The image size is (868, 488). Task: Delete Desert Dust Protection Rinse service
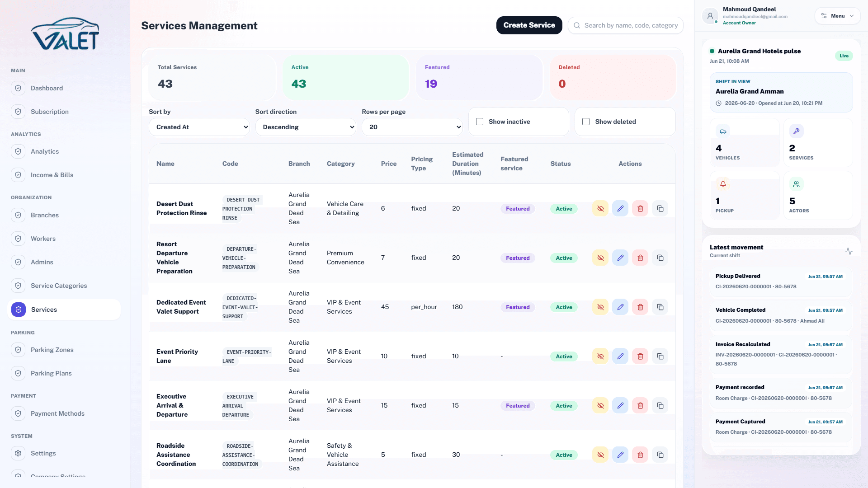(x=640, y=208)
